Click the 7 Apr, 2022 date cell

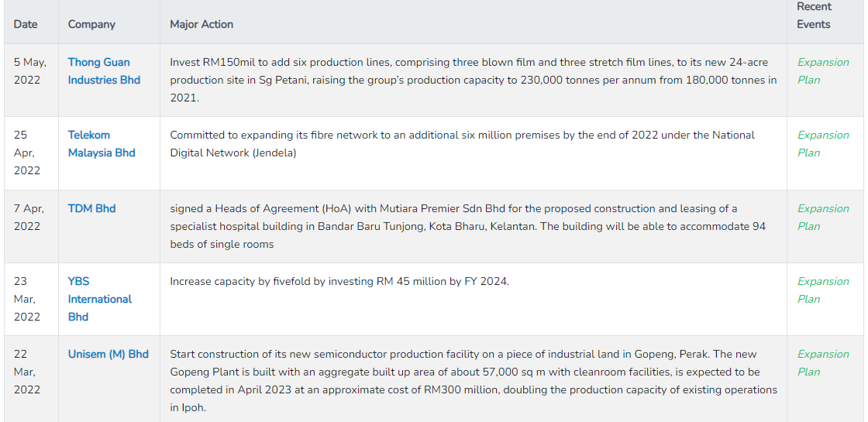pyautogui.click(x=29, y=217)
